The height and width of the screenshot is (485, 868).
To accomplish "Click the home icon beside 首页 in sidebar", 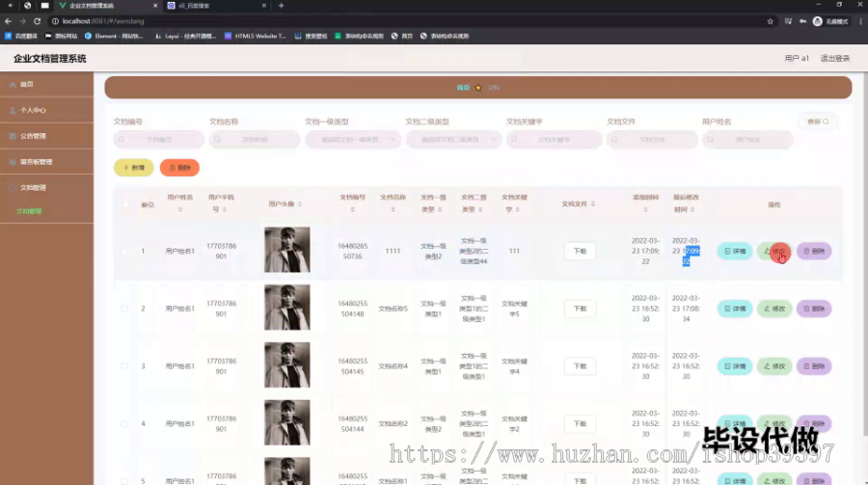I will 13,85.
